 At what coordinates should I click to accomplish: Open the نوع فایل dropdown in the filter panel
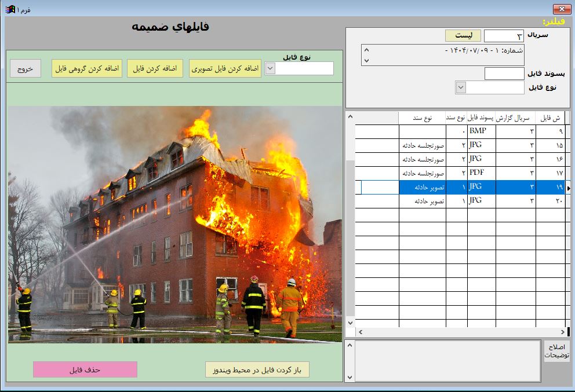point(461,87)
